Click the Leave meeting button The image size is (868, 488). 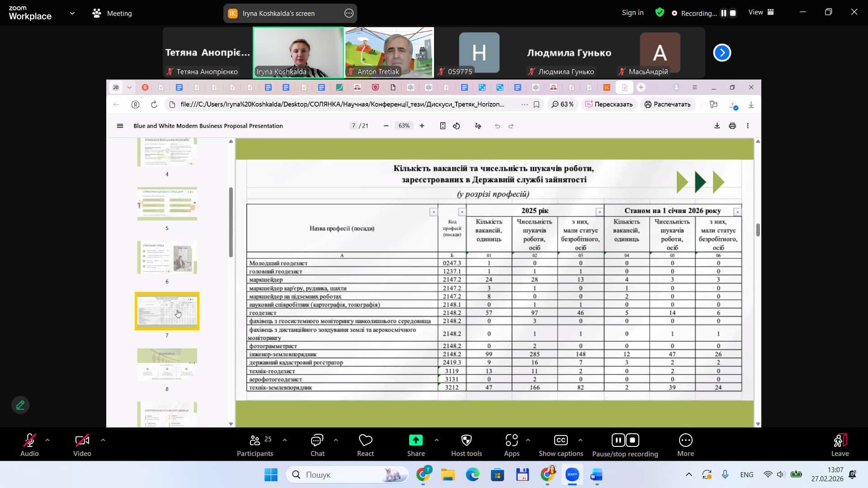pos(840,441)
